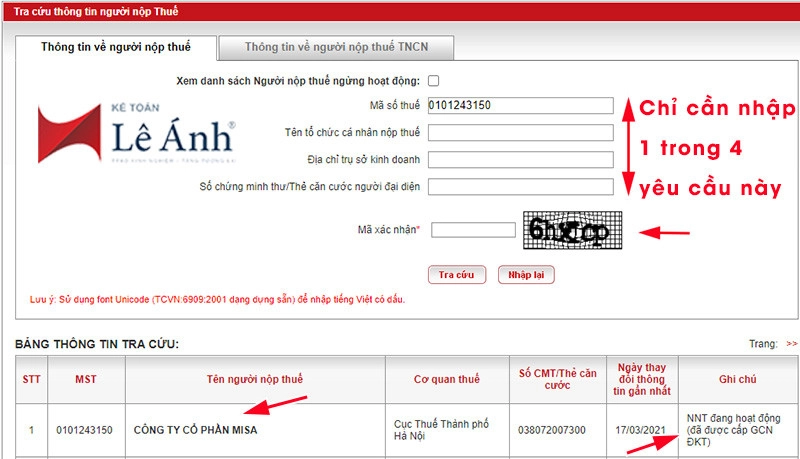Viewport: 800px width, 459px height.
Task: Click the Mã số thuế input field
Action: pyautogui.click(x=519, y=106)
